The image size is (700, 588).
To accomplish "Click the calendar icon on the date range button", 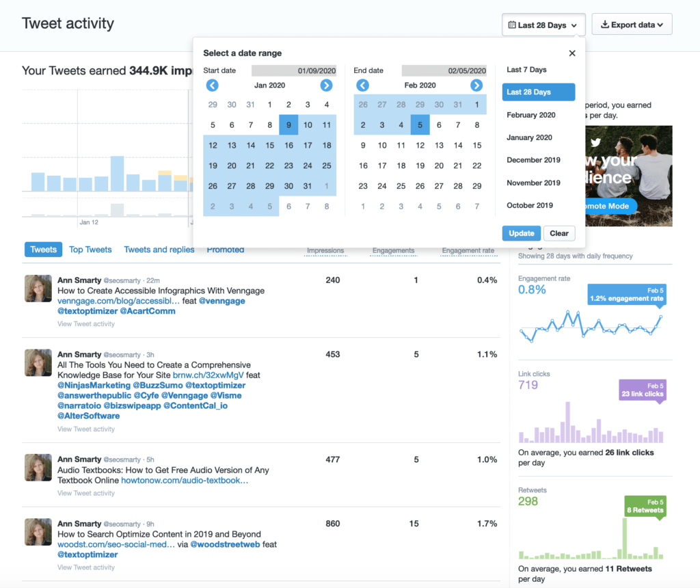I will coord(512,24).
